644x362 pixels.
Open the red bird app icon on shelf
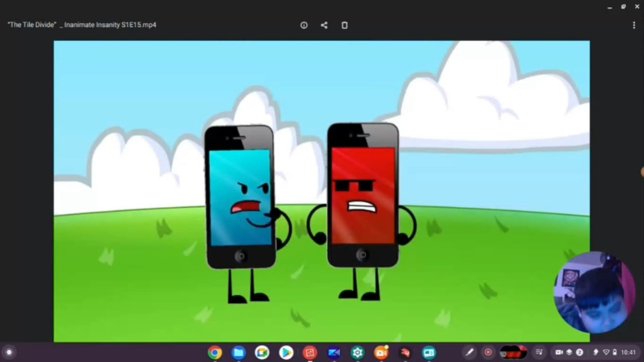(405, 353)
